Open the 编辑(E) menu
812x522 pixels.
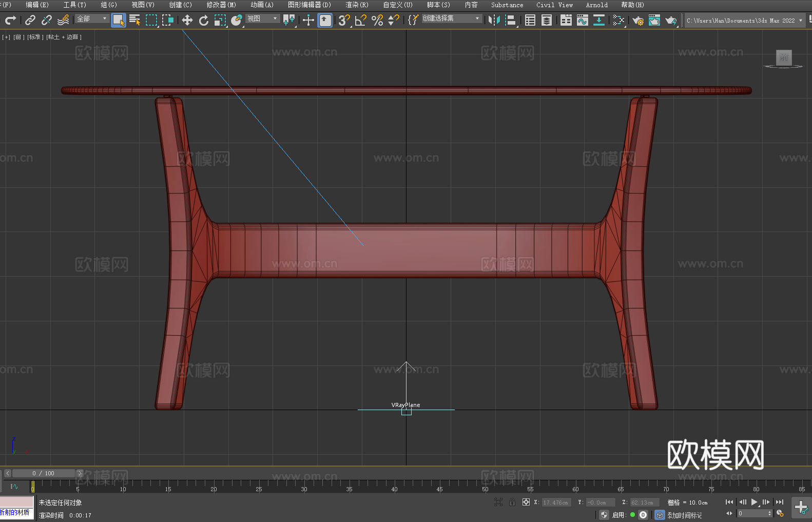tap(37, 5)
